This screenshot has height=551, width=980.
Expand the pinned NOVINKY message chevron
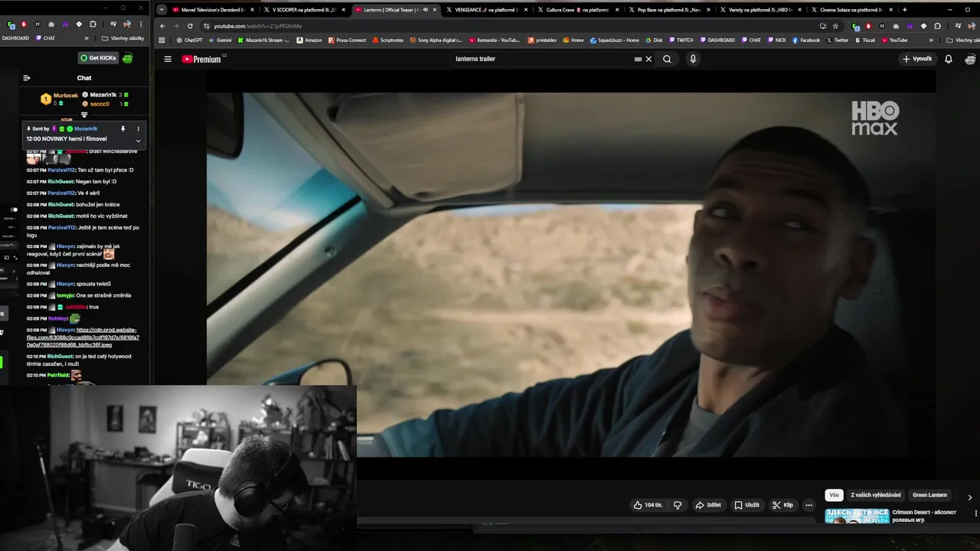pyautogui.click(x=138, y=141)
